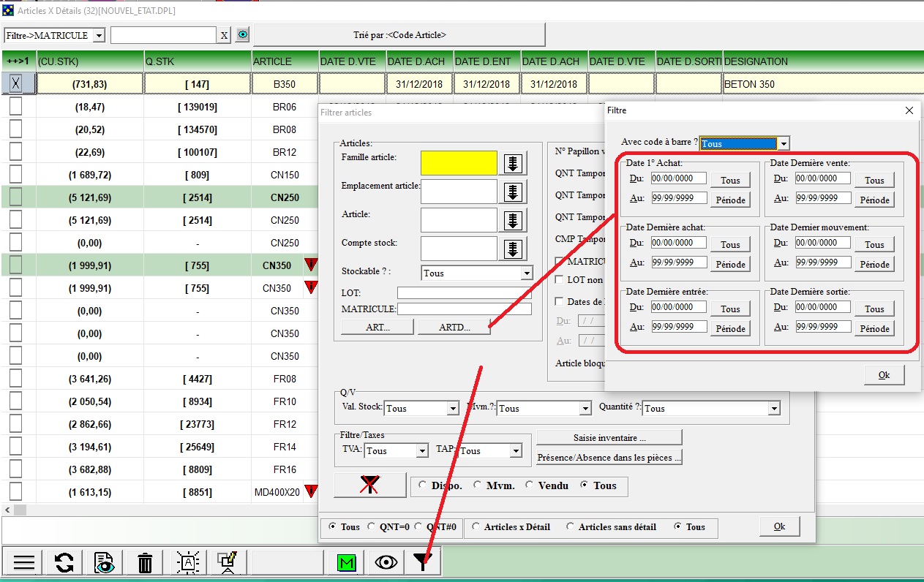Open the hamburger menu in bottom toolbar
This screenshot has width=924, height=582.
coord(24,562)
